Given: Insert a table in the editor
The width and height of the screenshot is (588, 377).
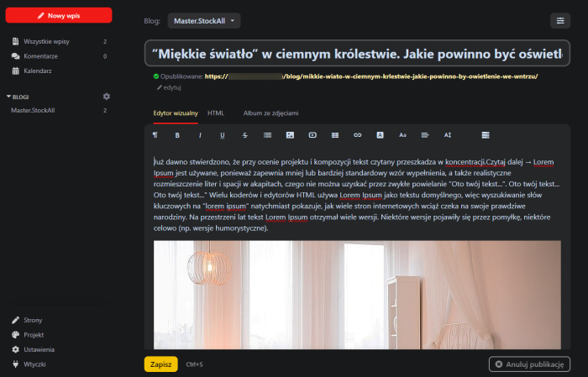Looking at the screenshot, I should [335, 134].
